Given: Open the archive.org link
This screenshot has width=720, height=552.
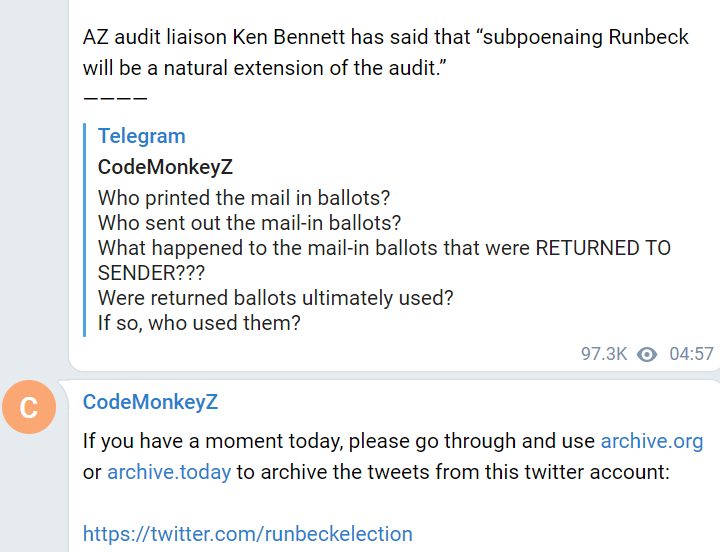Looking at the screenshot, I should 652,441.
